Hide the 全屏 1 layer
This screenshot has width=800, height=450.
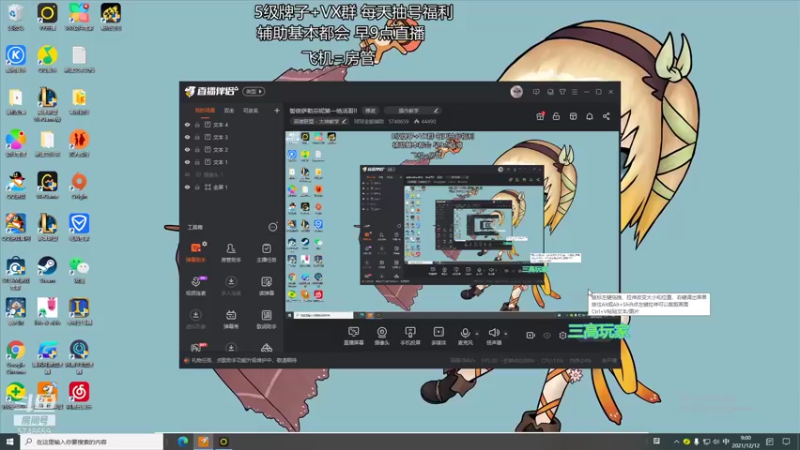click(x=187, y=187)
